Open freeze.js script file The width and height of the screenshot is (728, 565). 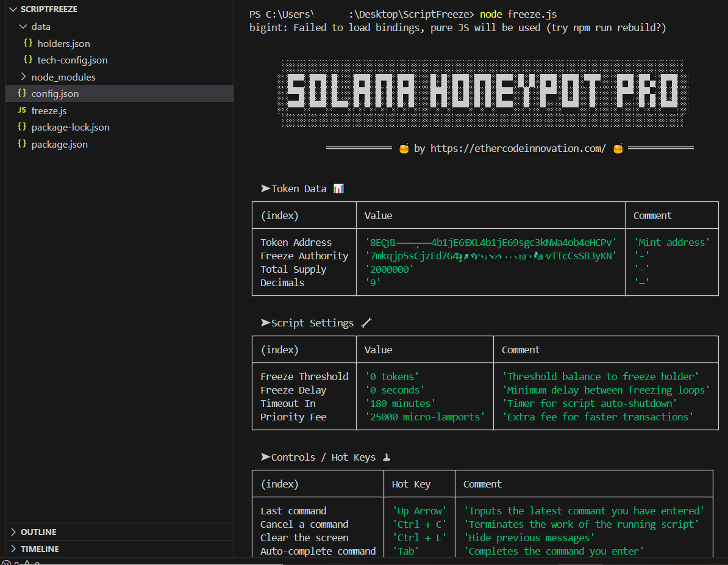[49, 110]
